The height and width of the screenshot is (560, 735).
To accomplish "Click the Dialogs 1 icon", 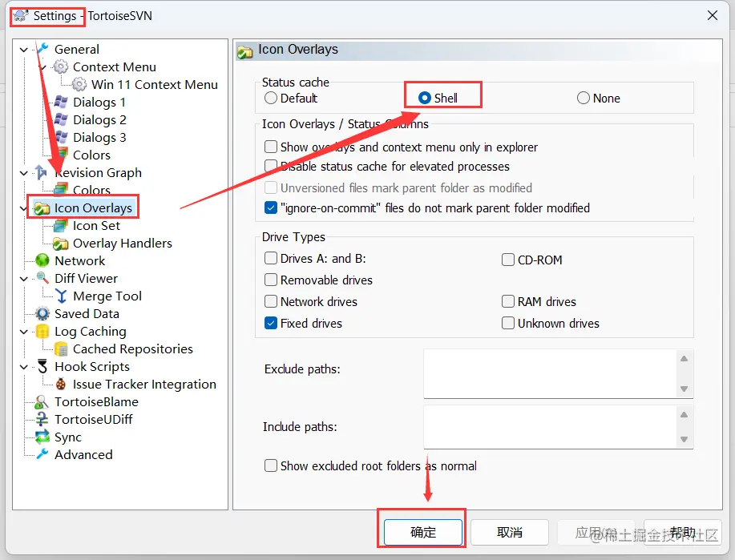I will pos(61,102).
